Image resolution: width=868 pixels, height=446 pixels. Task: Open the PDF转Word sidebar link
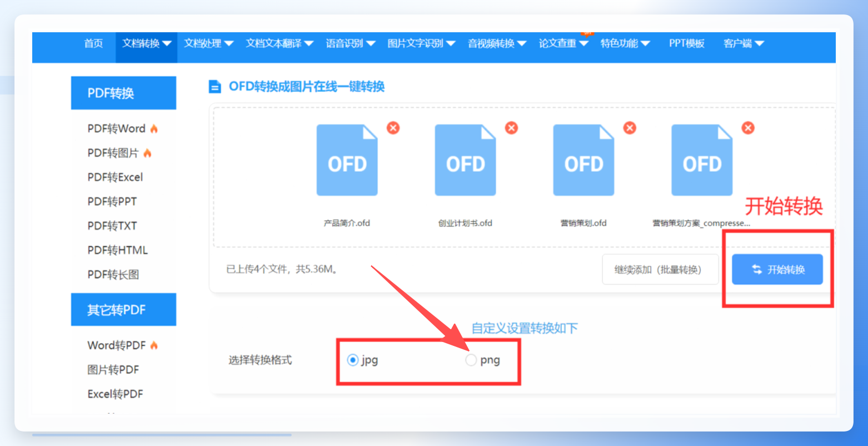point(116,128)
